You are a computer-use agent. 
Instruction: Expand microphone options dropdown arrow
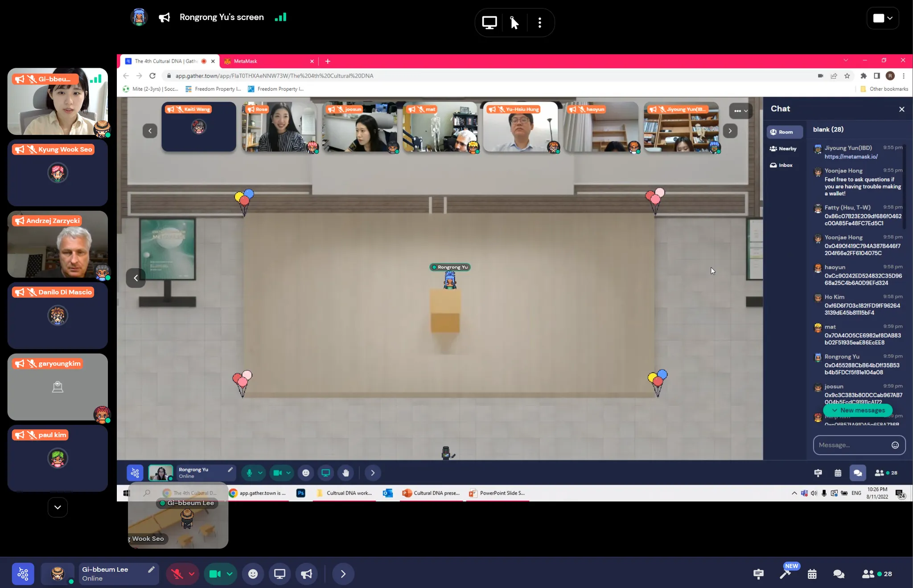coord(192,574)
